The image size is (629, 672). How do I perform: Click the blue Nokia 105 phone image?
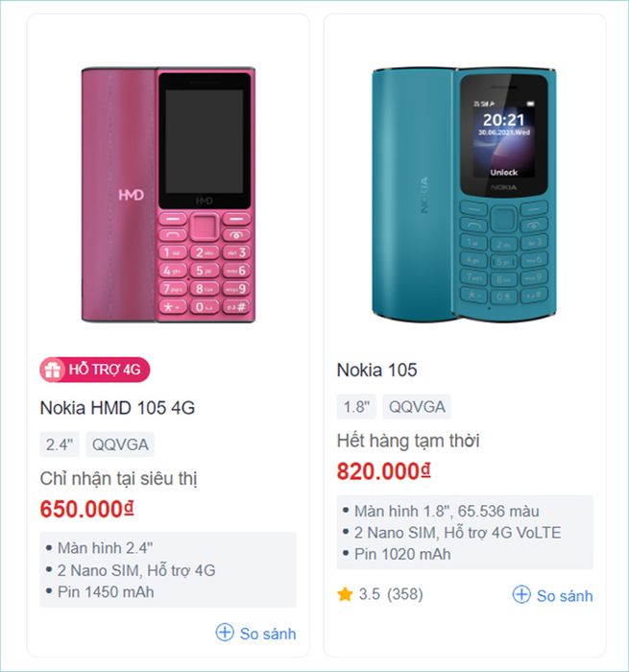tap(465, 195)
